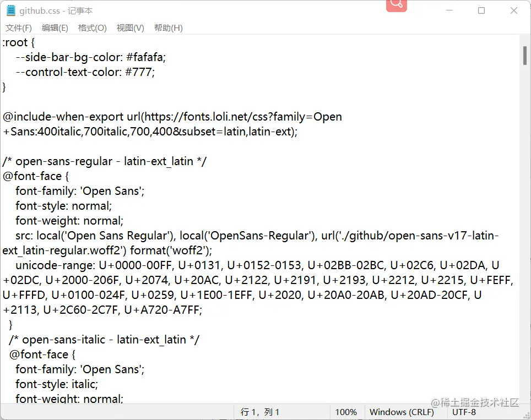The width and height of the screenshot is (531, 420).
Task: Click the vertical scrollbar thumb
Action: click(x=524, y=55)
